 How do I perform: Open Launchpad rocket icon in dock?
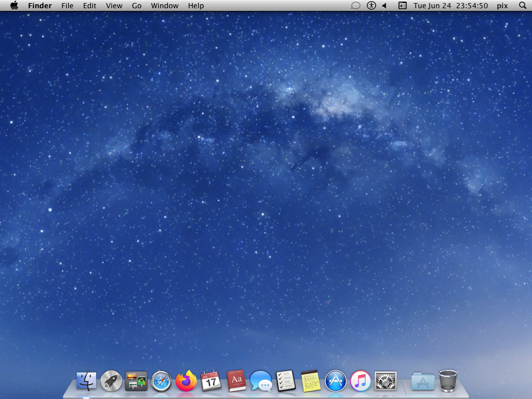point(111,381)
